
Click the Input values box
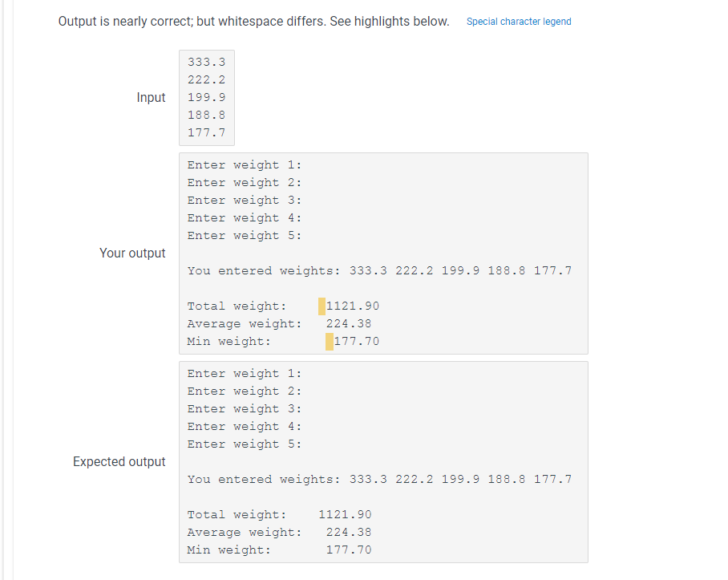coord(206,97)
